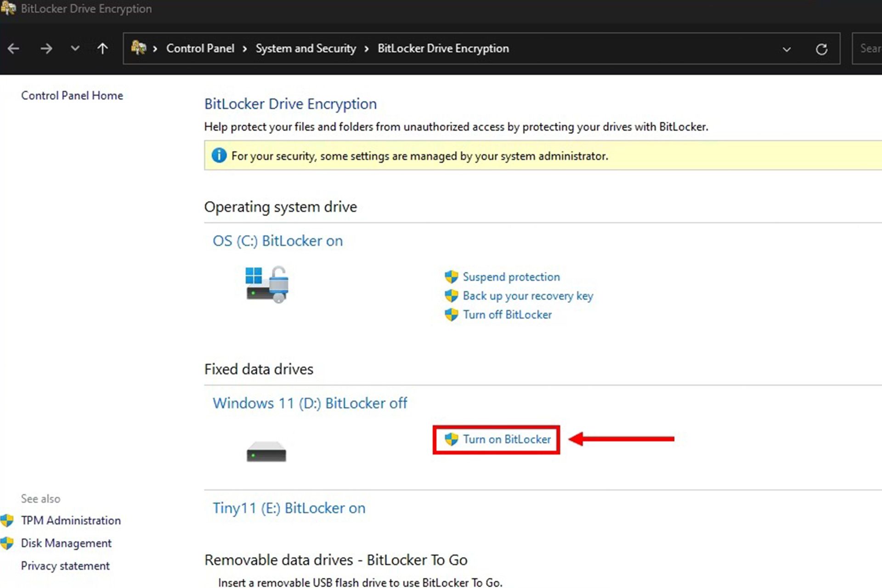Click the Help protect your files description

tap(456, 127)
